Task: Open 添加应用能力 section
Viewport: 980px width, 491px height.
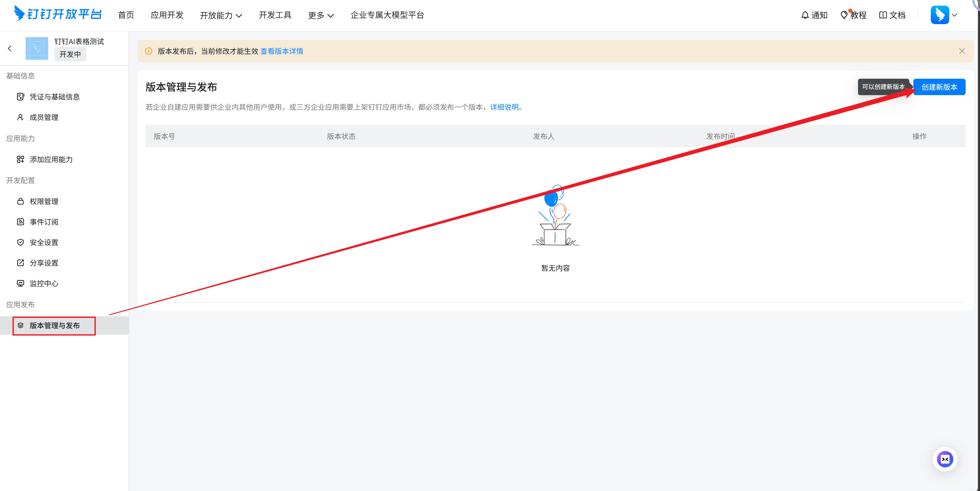Action: point(51,159)
